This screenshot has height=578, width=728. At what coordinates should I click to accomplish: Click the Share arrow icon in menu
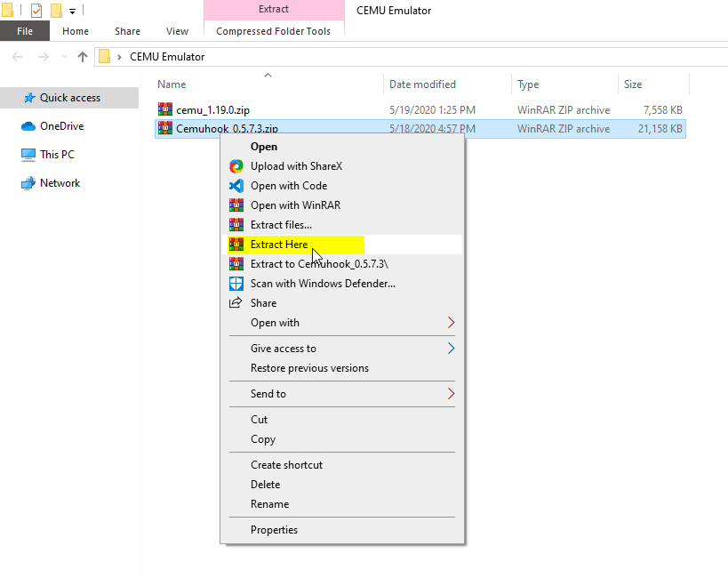[x=236, y=303]
